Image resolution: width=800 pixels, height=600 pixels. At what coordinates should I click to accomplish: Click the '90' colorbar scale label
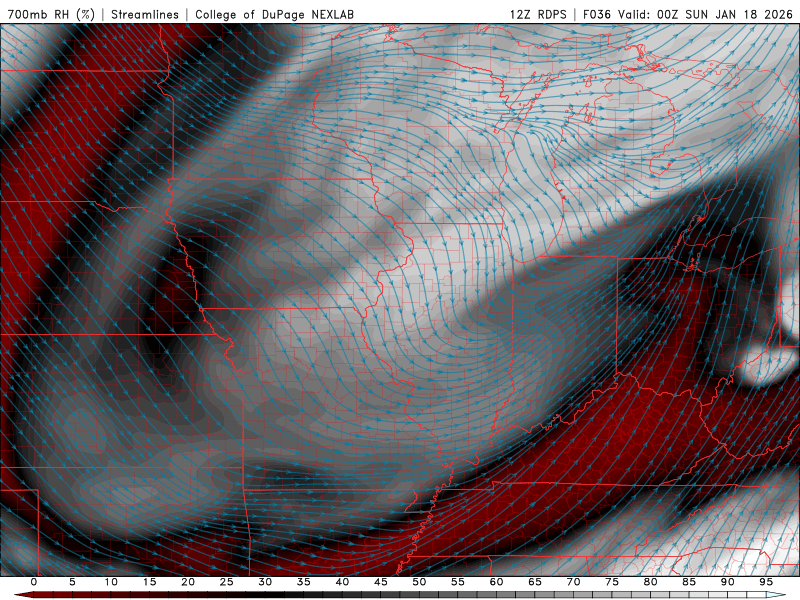pyautogui.click(x=727, y=582)
